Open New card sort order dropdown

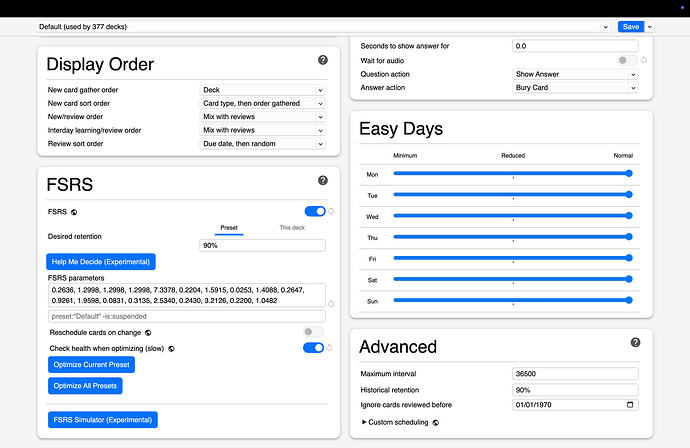(263, 103)
